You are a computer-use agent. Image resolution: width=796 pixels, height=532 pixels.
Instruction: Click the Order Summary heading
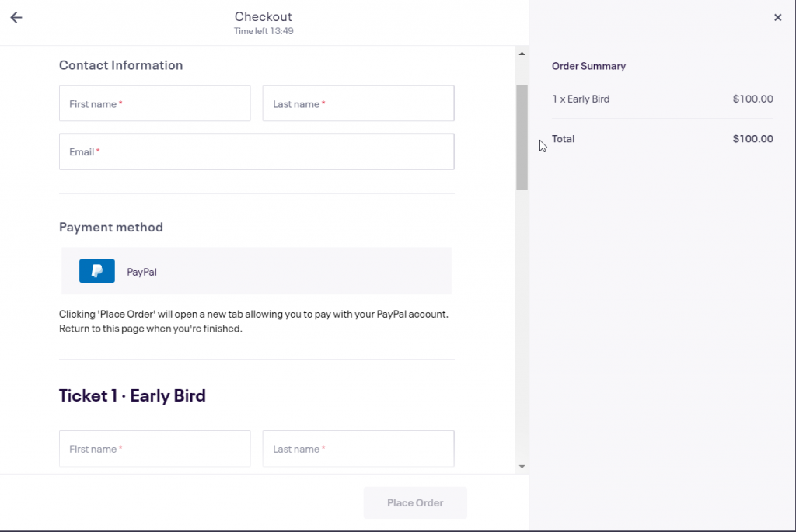tap(589, 66)
